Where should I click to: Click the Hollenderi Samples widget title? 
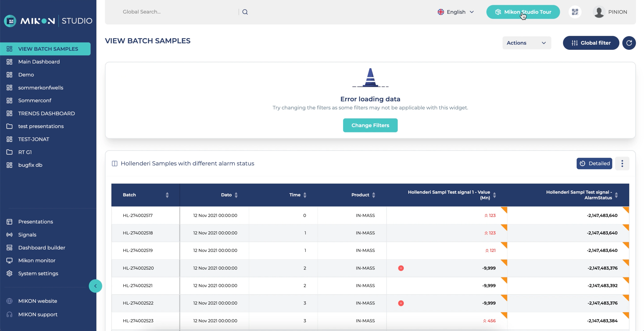point(187,164)
